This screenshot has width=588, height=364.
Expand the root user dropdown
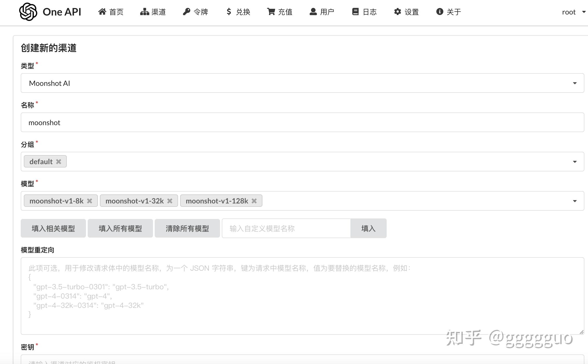[574, 12]
